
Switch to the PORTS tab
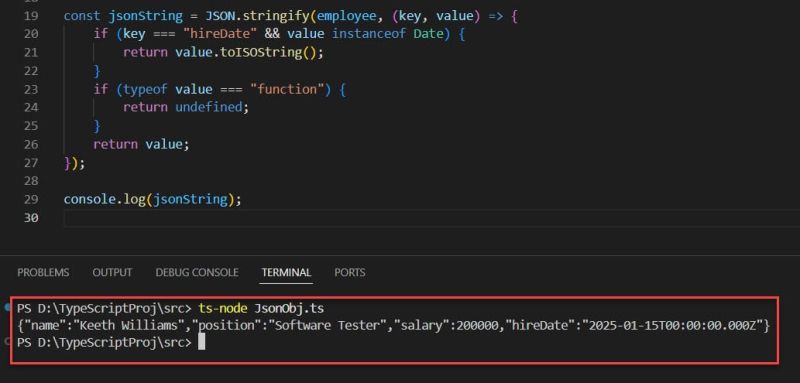click(x=349, y=272)
